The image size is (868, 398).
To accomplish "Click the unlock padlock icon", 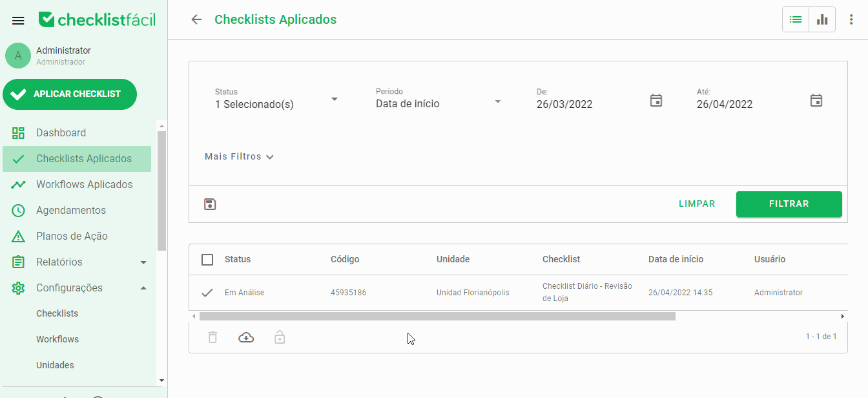I will click(x=280, y=337).
